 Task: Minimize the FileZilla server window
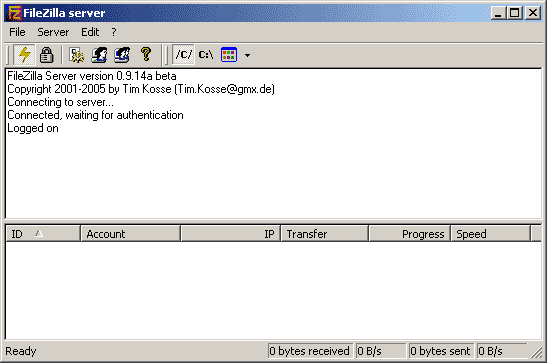498,13
